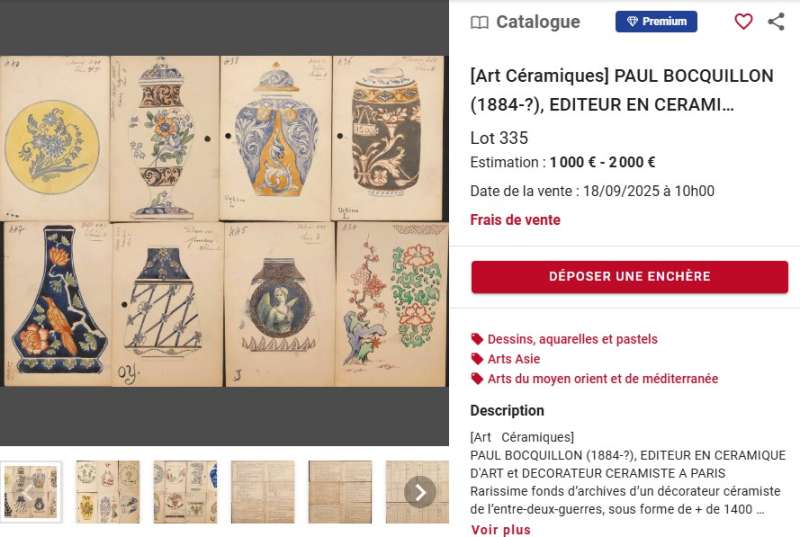Select the second image thumbnail
800x537 pixels.
click(x=108, y=492)
